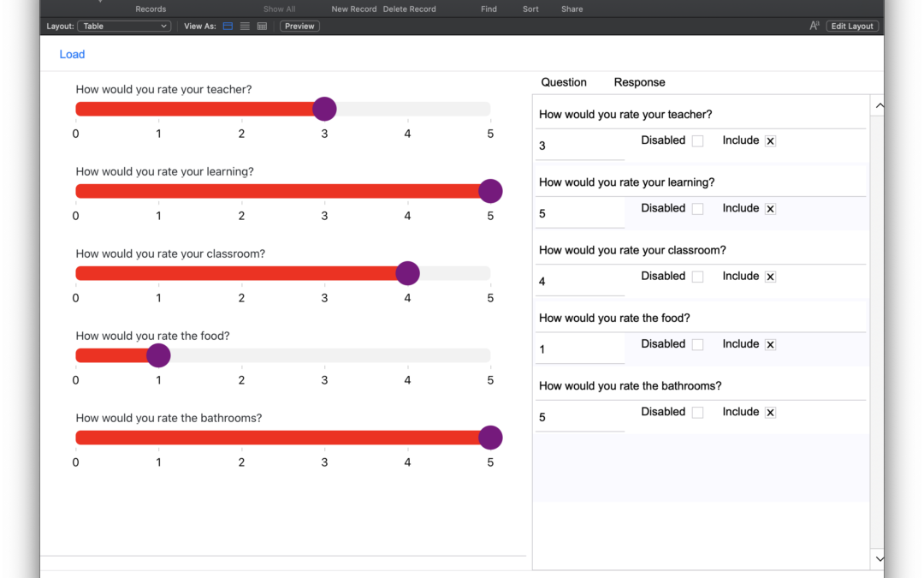
Task: Click the Load link
Action: pos(72,54)
